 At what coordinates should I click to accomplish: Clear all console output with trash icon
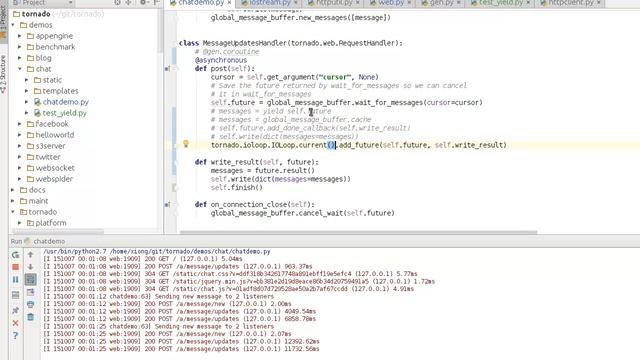[x=31, y=317]
